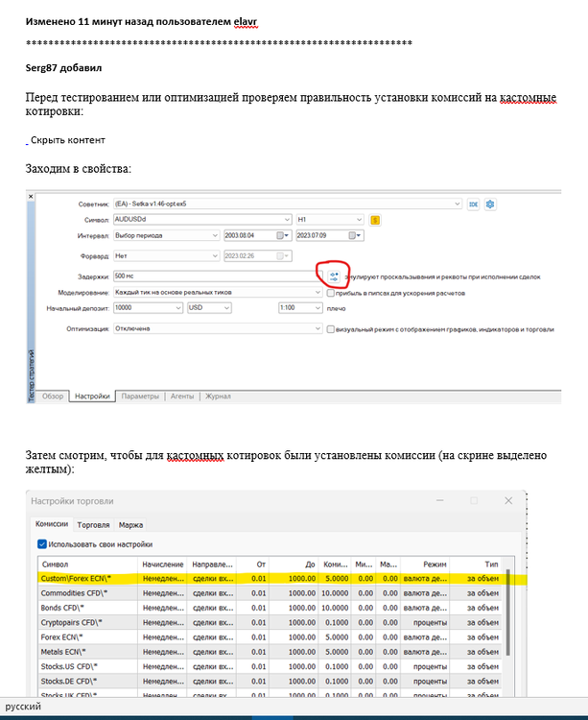Close the Настройки торговли dialog
This screenshot has width=588, height=720.
point(508,500)
